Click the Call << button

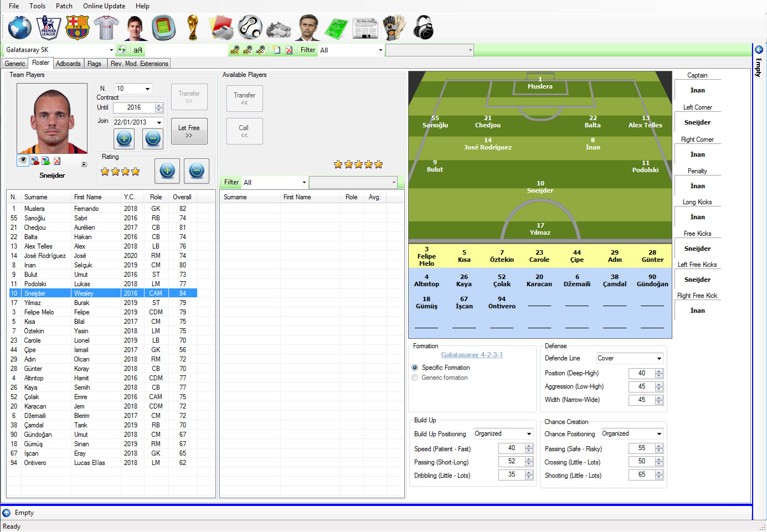[x=244, y=131]
